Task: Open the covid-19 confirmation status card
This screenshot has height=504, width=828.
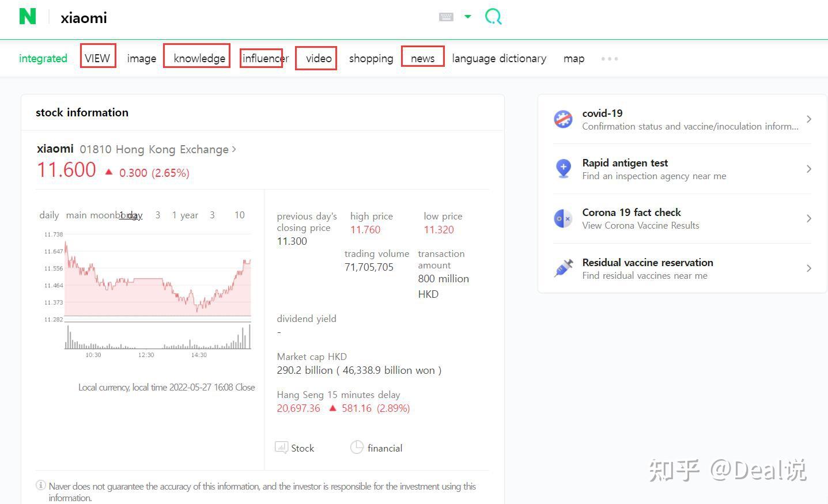Action: pyautogui.click(x=682, y=119)
